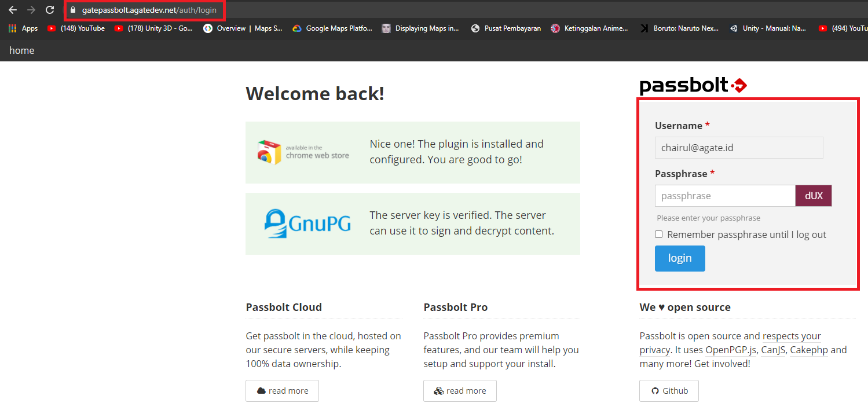Click read more under Passbolt Cloud
868x414 pixels.
282,391
